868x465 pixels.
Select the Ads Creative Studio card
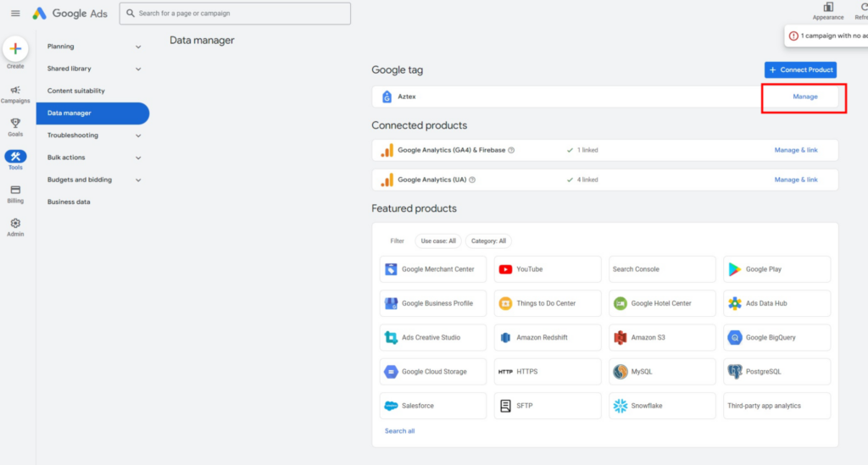point(433,337)
